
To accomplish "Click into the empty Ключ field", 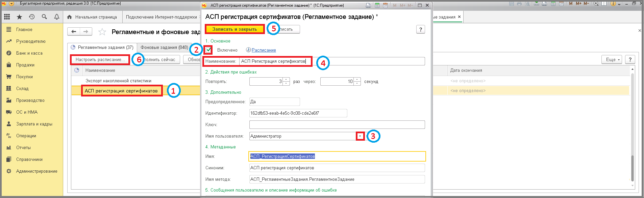I will (337, 124).
